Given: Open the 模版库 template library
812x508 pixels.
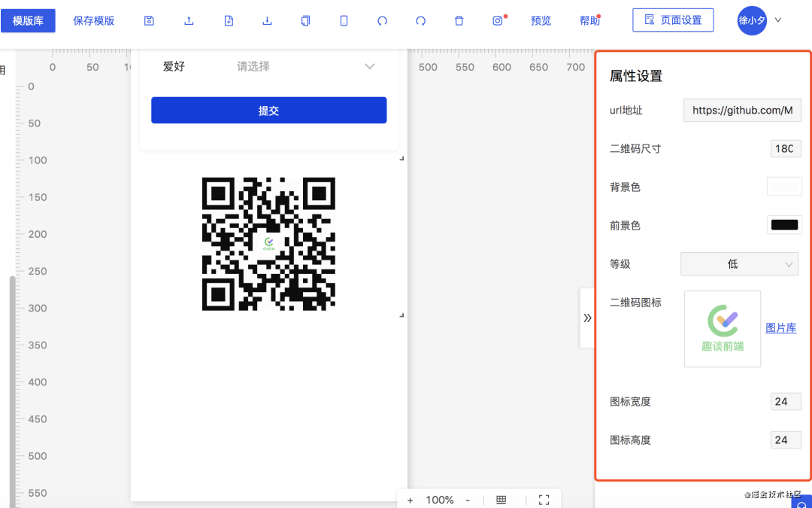Looking at the screenshot, I should (x=28, y=21).
